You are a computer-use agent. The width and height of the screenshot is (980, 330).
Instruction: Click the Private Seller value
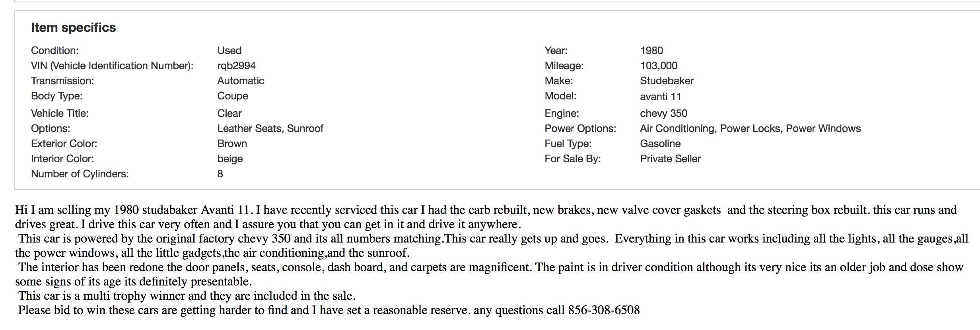point(670,159)
